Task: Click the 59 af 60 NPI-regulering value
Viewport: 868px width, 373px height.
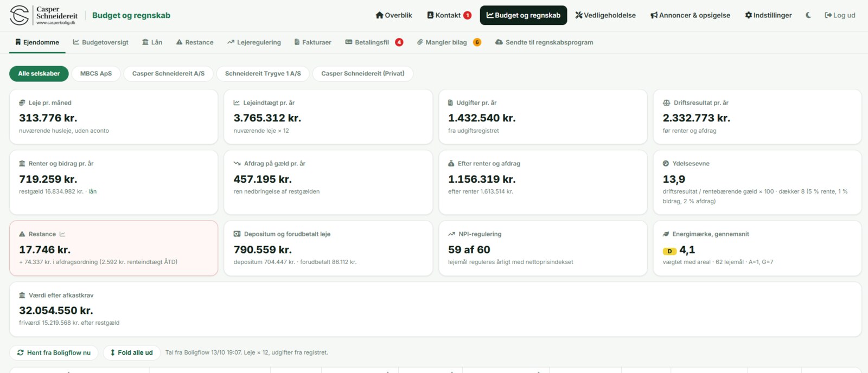Action: click(x=469, y=250)
